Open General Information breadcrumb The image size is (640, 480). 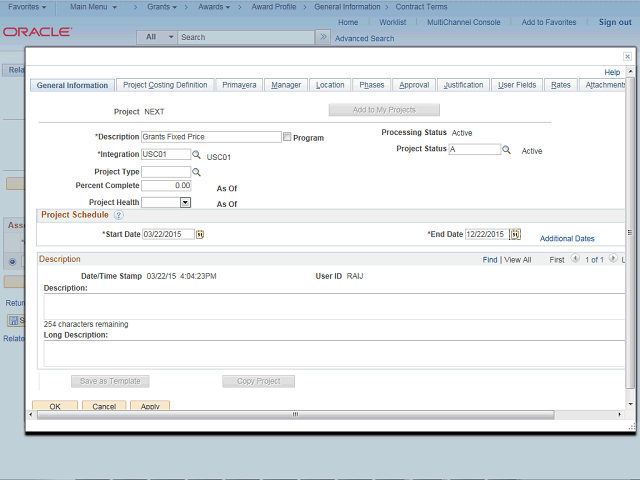[347, 7]
